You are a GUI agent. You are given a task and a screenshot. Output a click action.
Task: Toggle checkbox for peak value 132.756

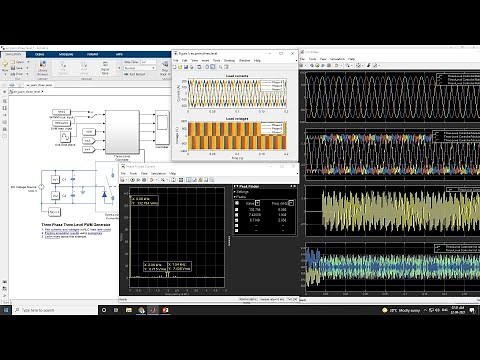[x=237, y=210]
